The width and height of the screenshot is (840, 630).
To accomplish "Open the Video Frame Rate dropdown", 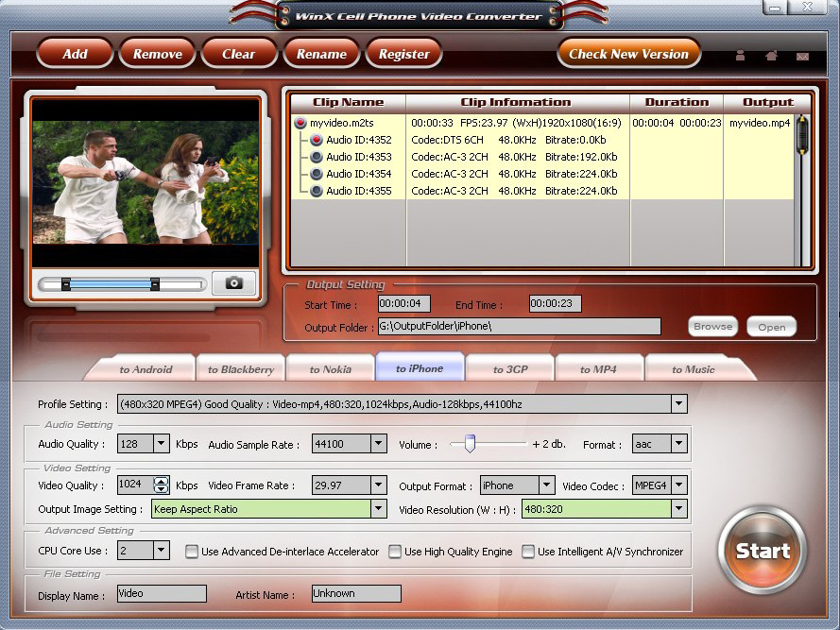I will [x=378, y=485].
